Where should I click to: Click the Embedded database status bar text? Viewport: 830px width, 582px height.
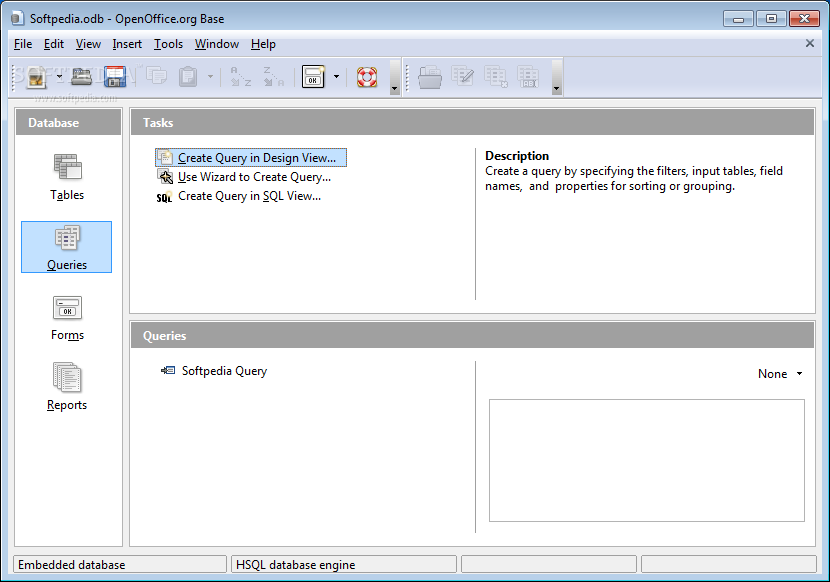(71, 565)
